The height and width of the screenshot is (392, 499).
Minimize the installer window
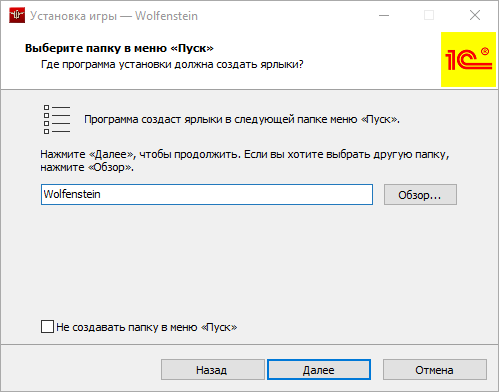coord(384,15)
